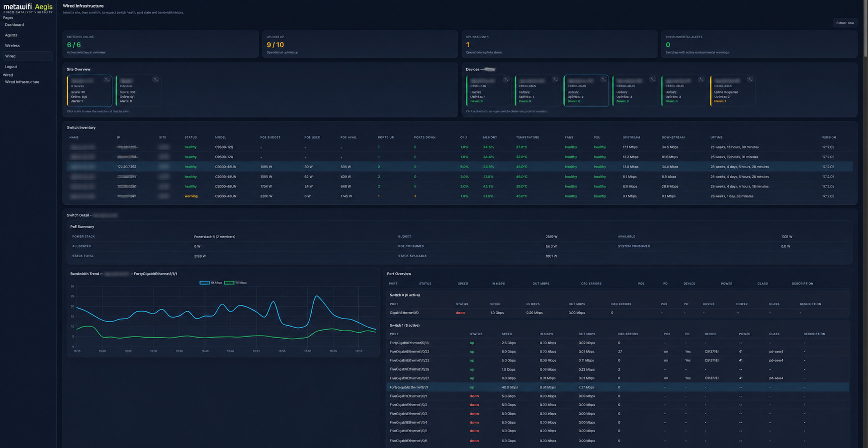Click the metawifi Aegis logo
Image resolution: width=868 pixels, height=448 pixels.
28,8
